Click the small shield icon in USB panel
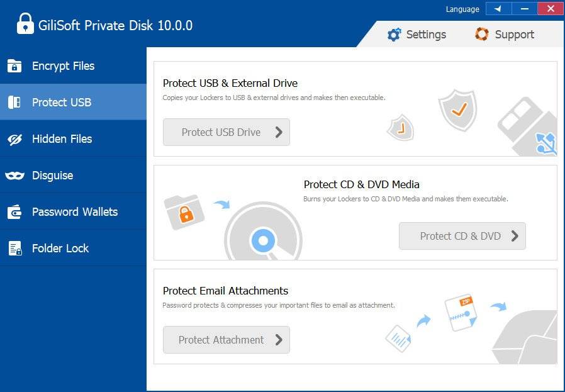 pos(400,128)
